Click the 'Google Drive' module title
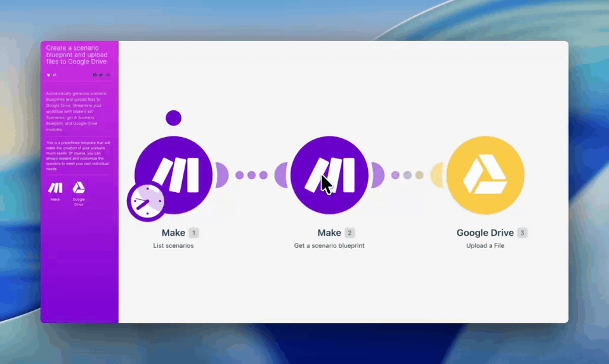This screenshot has width=609, height=364. click(485, 233)
